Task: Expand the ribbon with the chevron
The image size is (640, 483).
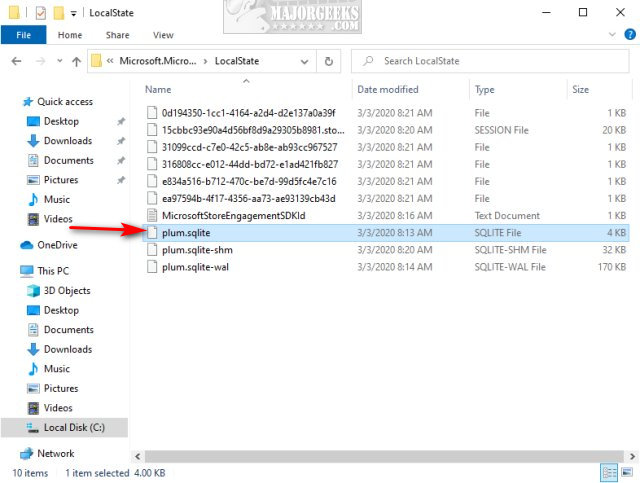Action: (612, 34)
